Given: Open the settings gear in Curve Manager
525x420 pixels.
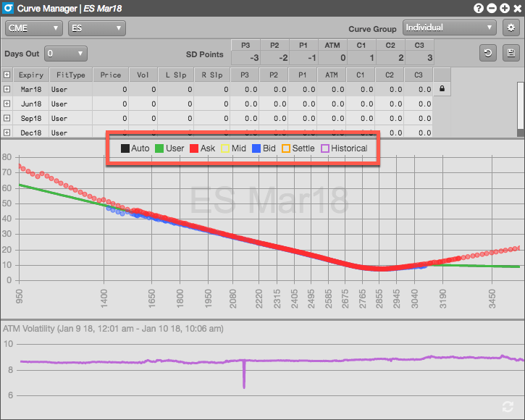Looking at the screenshot, I should (x=511, y=28).
